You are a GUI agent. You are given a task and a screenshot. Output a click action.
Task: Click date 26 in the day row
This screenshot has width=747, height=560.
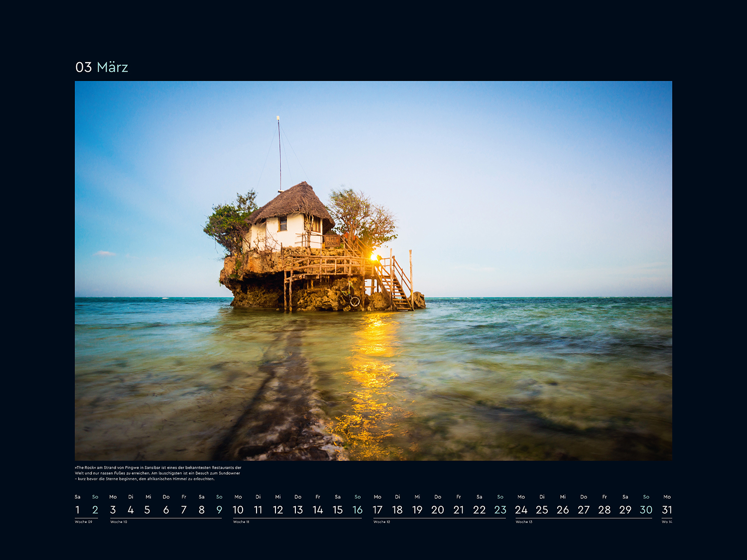pyautogui.click(x=563, y=510)
